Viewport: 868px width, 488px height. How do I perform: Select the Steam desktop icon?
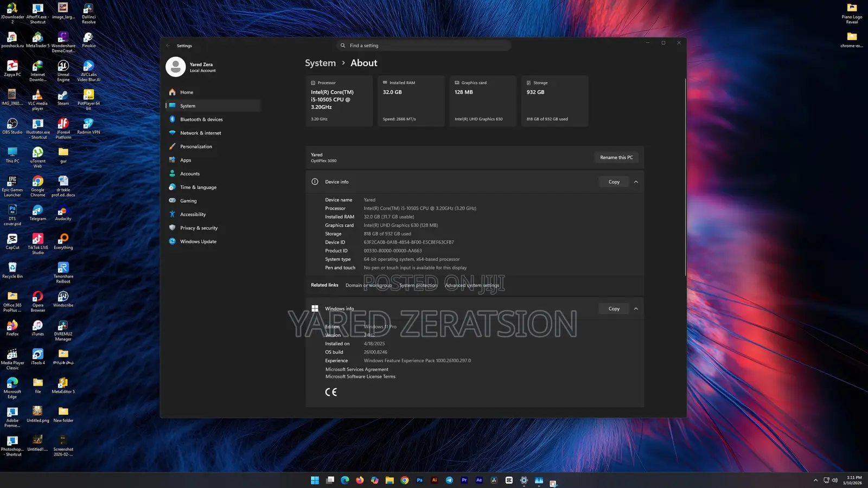[63, 98]
